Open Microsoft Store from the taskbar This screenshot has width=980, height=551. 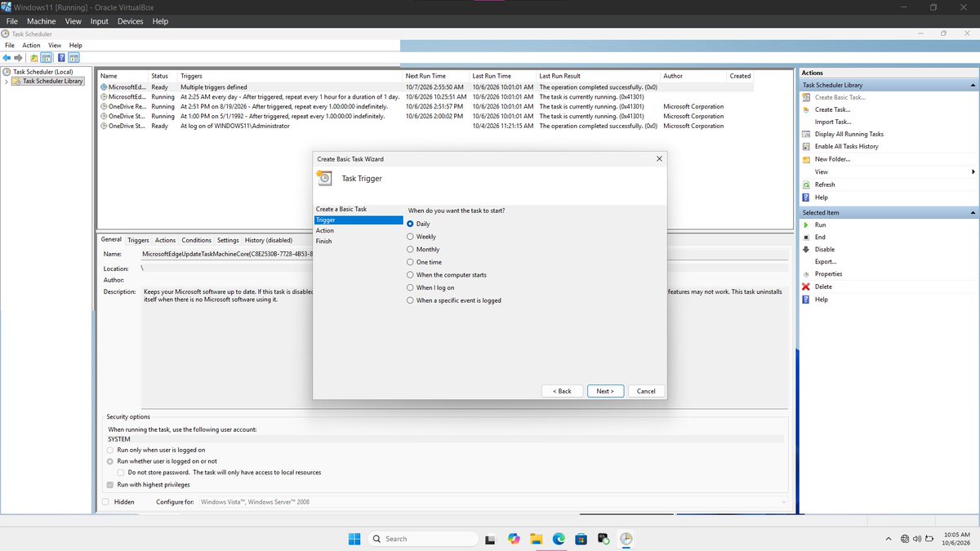581,539
